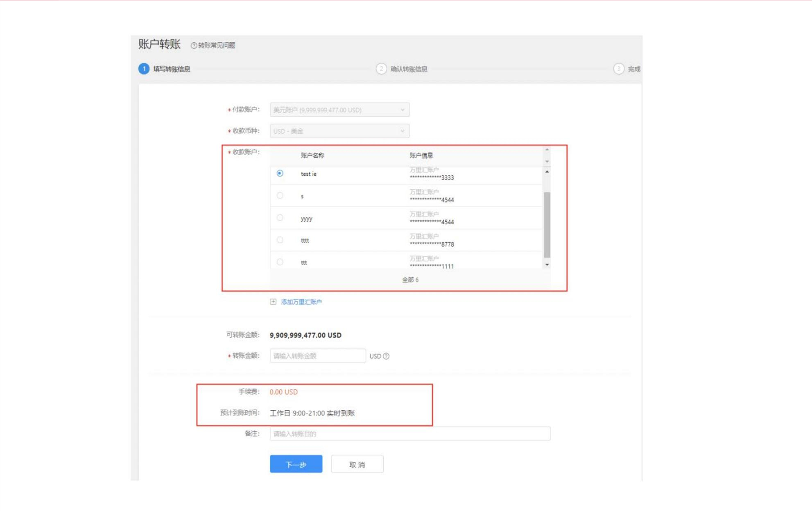Screen dimensions: 812x511
Task: Click the transfer amount input field
Action: (x=317, y=356)
